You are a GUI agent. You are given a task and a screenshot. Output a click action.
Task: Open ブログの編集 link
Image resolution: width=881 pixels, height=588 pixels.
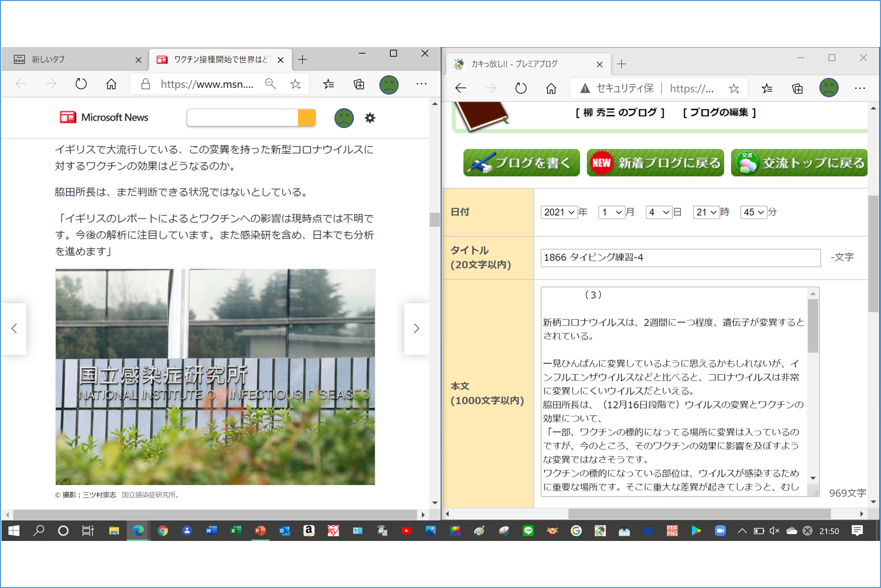pos(719,112)
